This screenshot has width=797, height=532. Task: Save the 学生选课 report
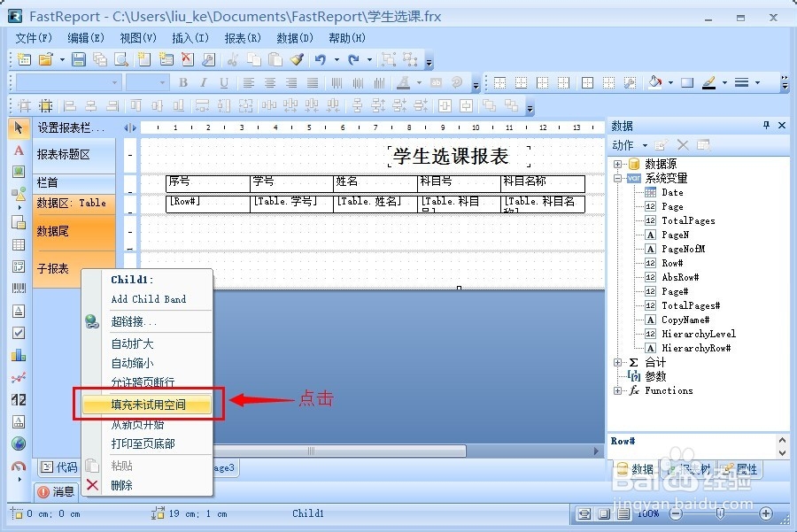point(78,59)
